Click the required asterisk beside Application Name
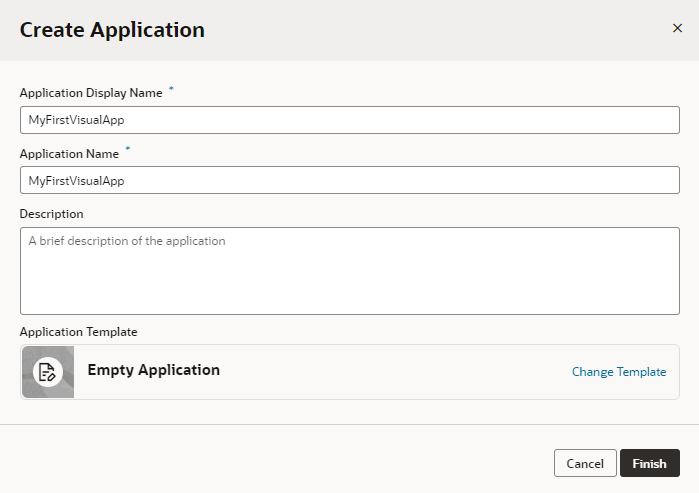The width and height of the screenshot is (699, 493). (127, 151)
